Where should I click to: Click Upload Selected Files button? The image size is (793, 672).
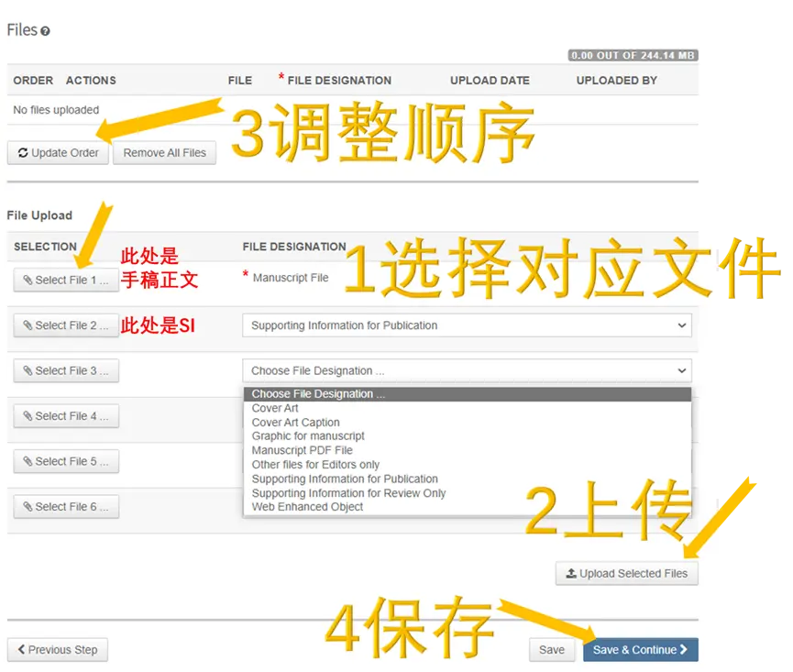[x=627, y=573]
